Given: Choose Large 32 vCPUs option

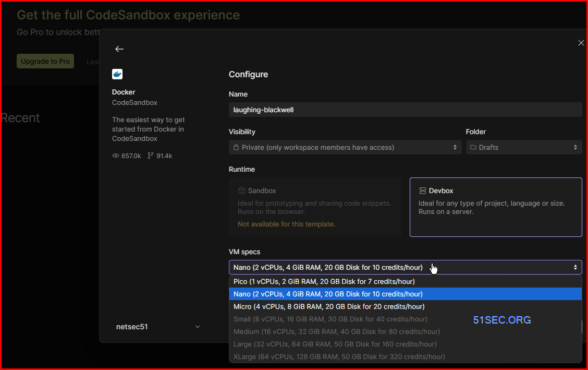Looking at the screenshot, I should coord(405,344).
